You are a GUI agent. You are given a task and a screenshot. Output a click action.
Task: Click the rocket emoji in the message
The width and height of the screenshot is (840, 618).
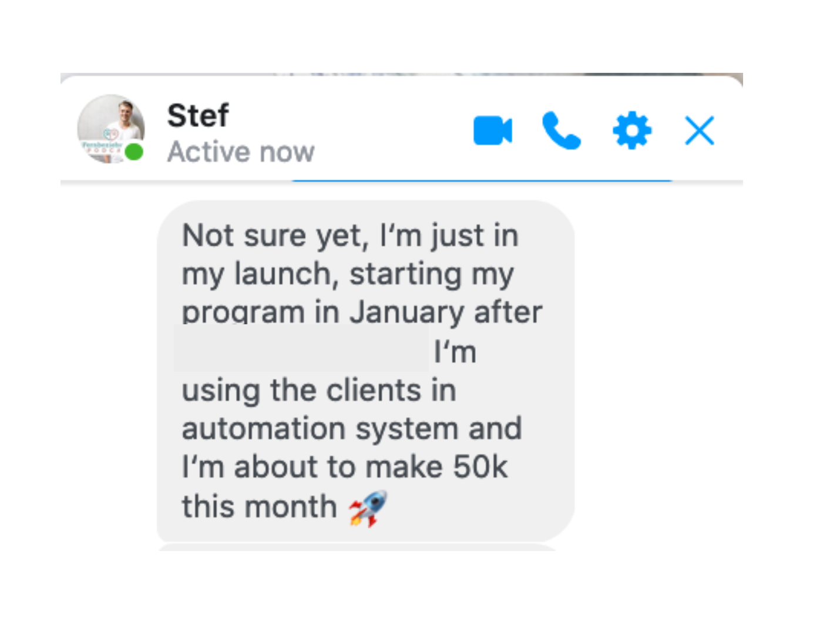tap(368, 508)
